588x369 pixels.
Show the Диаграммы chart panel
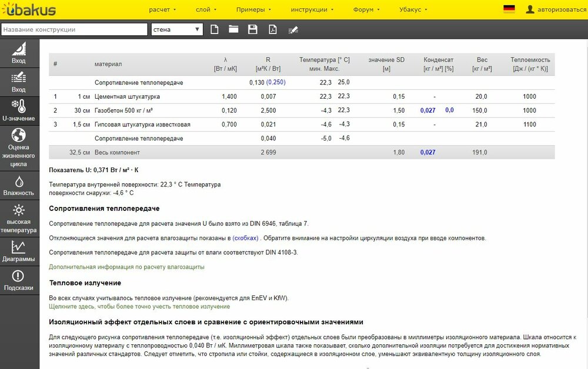19,251
